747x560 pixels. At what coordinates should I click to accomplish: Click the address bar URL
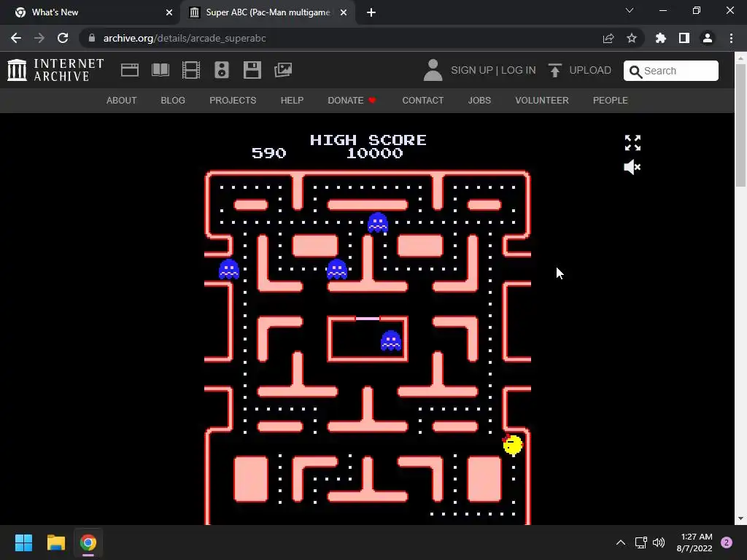pos(185,38)
